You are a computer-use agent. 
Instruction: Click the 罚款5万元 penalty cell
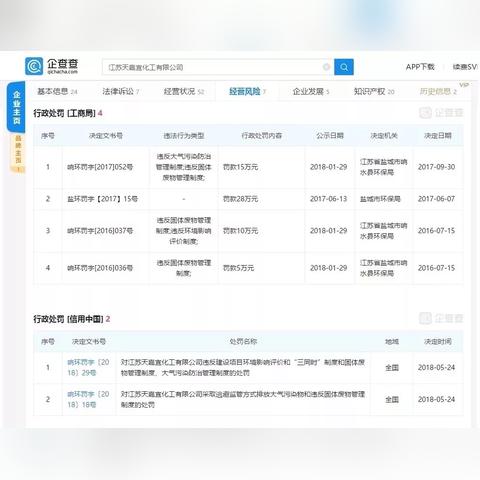tap(238, 268)
